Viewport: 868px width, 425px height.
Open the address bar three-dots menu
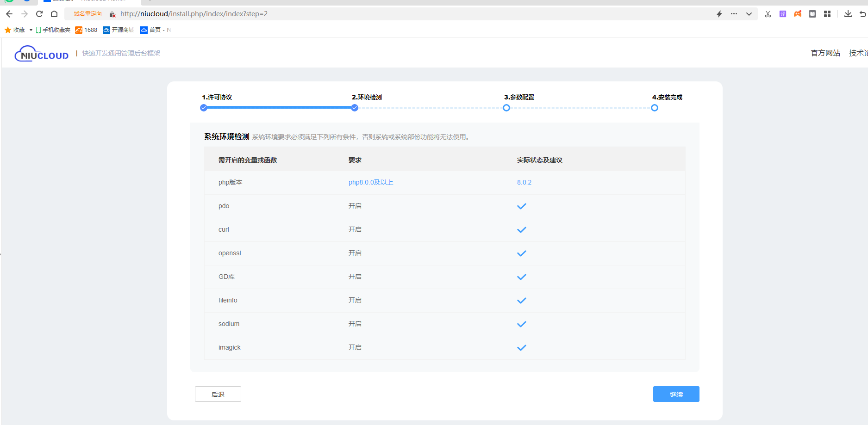[x=734, y=14]
